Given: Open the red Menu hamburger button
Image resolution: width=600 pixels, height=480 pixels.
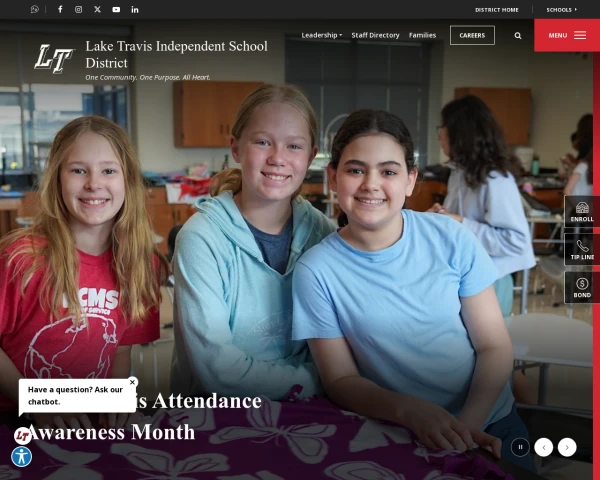Looking at the screenshot, I should coord(567,35).
